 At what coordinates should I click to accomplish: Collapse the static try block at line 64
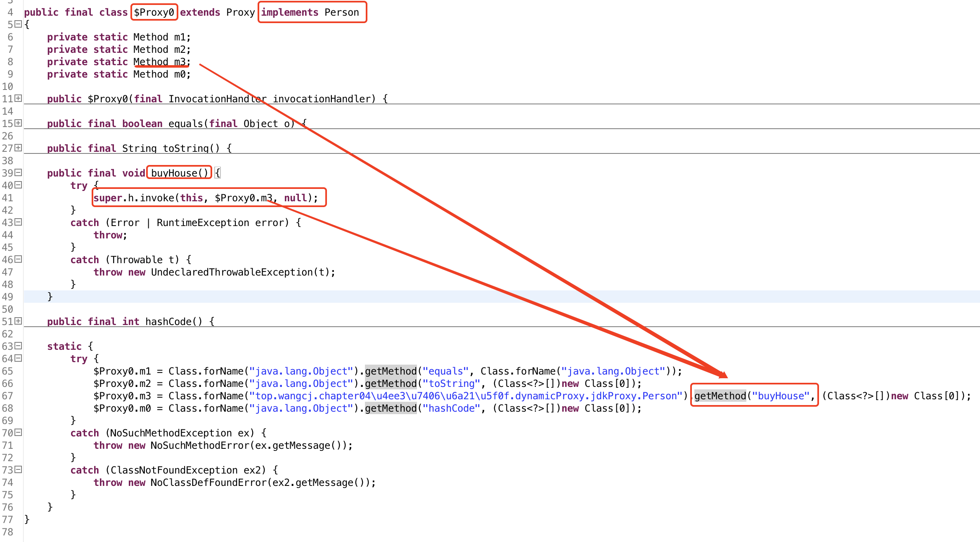[x=18, y=358]
